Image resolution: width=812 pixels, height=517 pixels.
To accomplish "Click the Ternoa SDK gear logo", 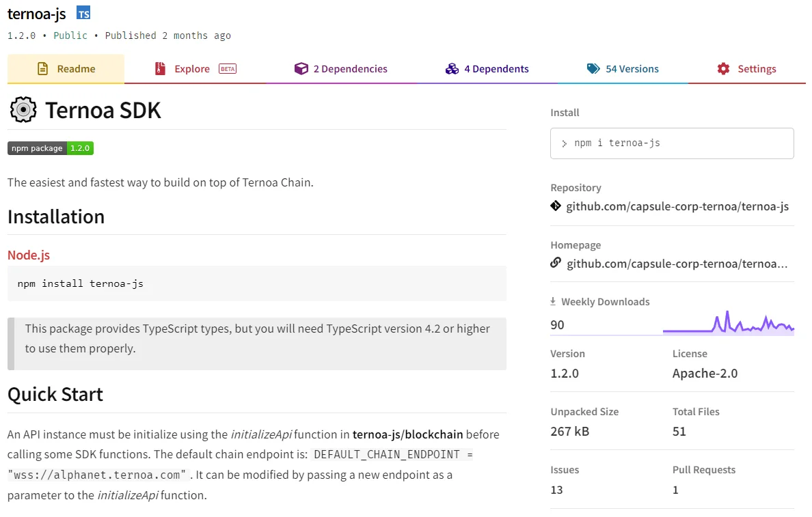I will (23, 109).
